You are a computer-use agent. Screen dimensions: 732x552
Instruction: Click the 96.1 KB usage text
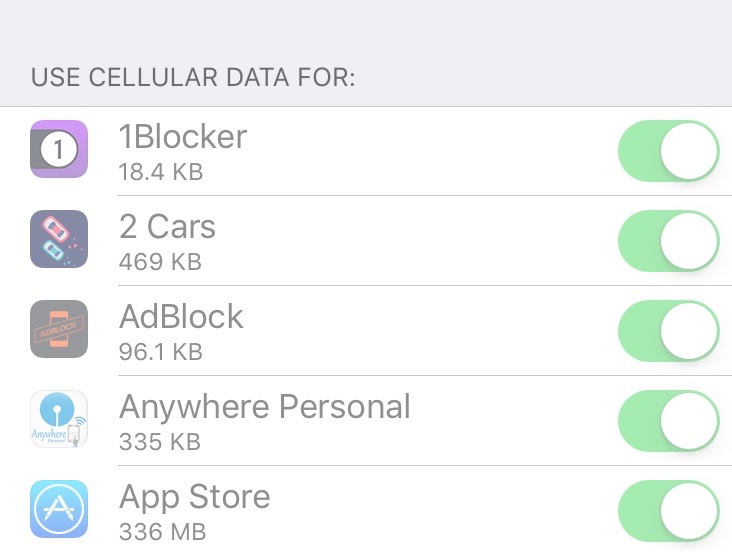(x=161, y=352)
